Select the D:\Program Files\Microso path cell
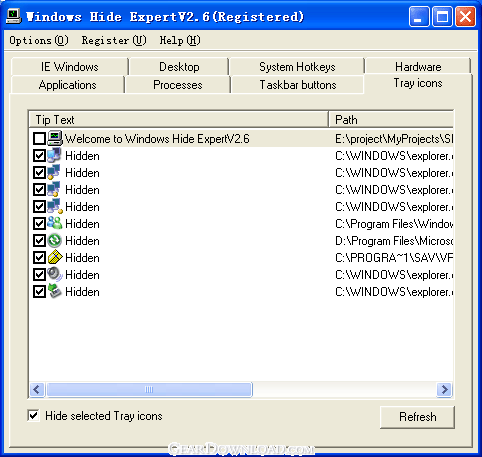Screen dimensions: 482x457 coord(394,241)
